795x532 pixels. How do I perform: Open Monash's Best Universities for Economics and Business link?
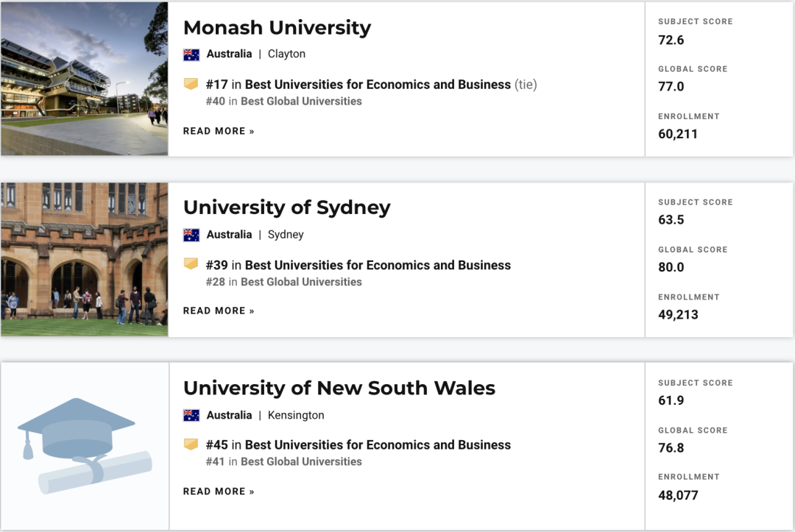coord(378,85)
